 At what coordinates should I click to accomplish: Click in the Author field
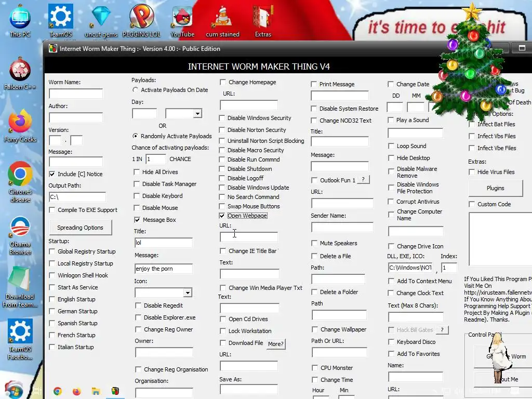(76, 118)
